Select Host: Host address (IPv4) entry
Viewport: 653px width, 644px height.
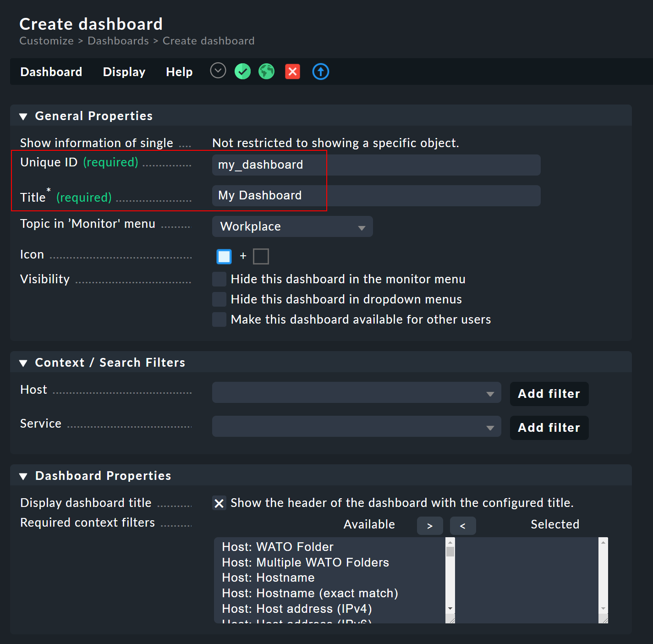(329, 609)
